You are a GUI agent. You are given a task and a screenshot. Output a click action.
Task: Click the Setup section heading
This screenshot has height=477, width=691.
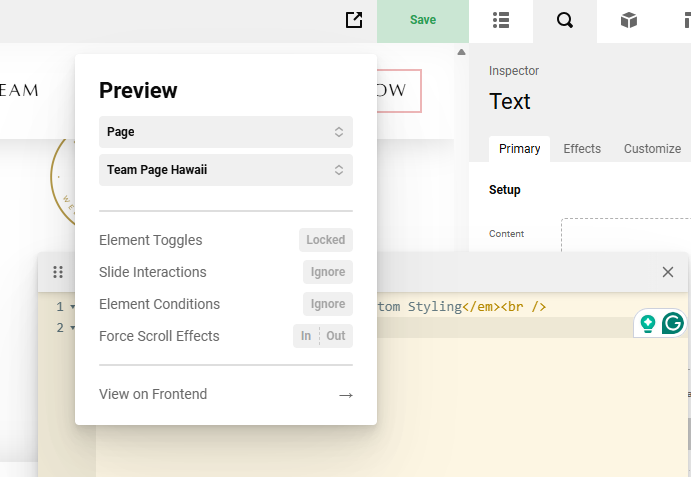[x=505, y=190]
